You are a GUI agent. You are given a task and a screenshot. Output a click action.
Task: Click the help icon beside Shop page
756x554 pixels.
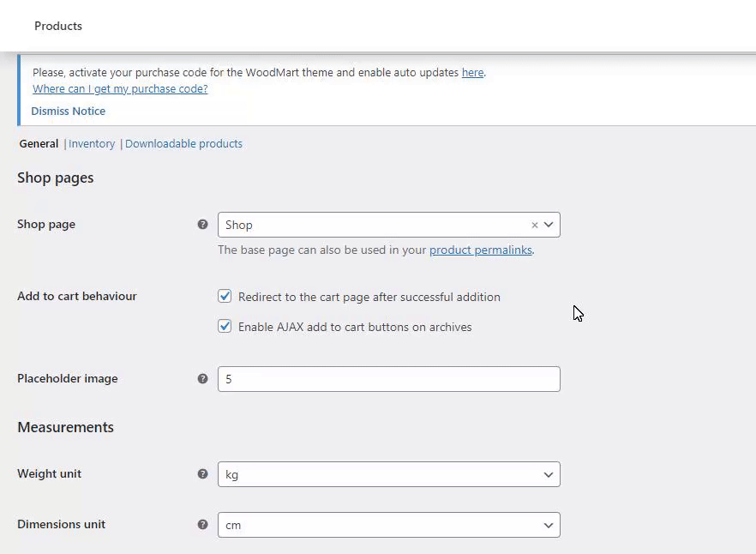coord(202,225)
